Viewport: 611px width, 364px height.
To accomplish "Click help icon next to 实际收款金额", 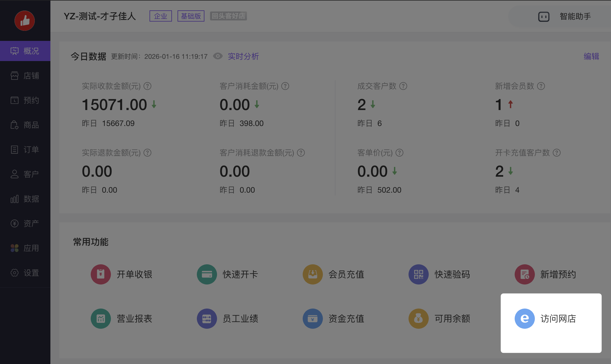I will 148,86.
